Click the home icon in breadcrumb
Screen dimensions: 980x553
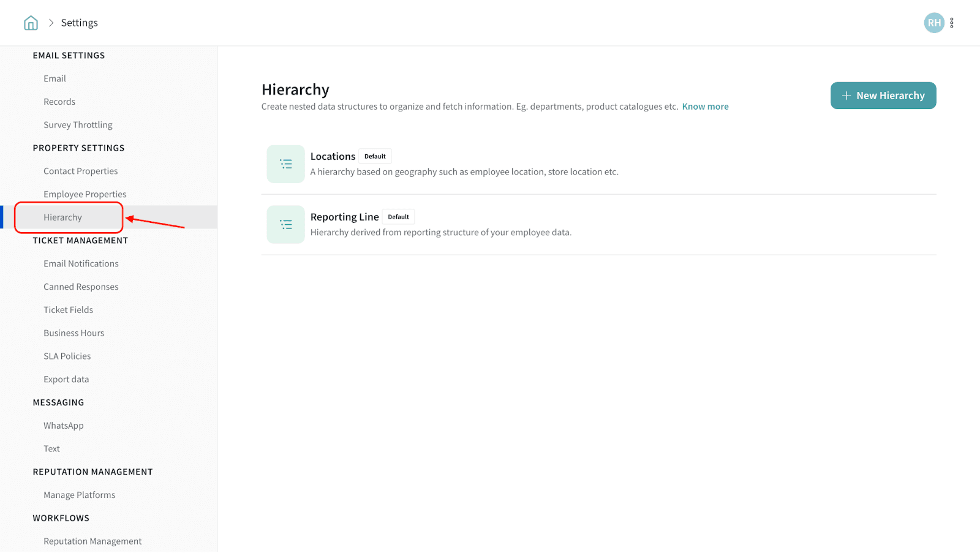[31, 23]
